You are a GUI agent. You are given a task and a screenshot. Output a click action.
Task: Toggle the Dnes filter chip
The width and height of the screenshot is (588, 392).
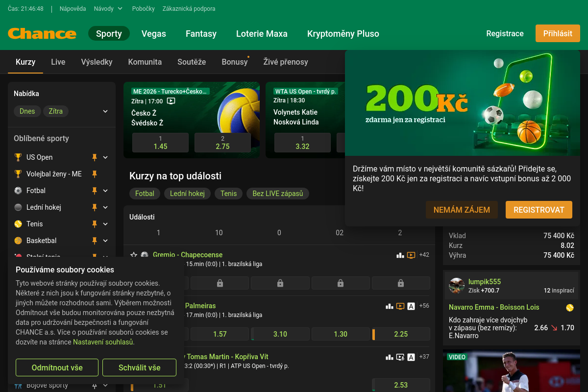(x=27, y=111)
